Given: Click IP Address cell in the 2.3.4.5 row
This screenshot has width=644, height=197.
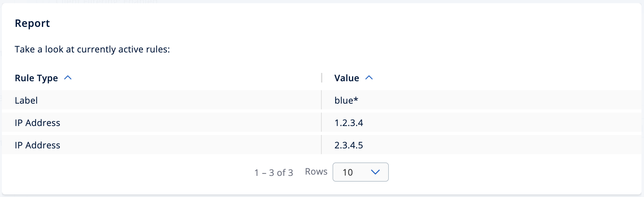Looking at the screenshot, I should click(x=37, y=145).
